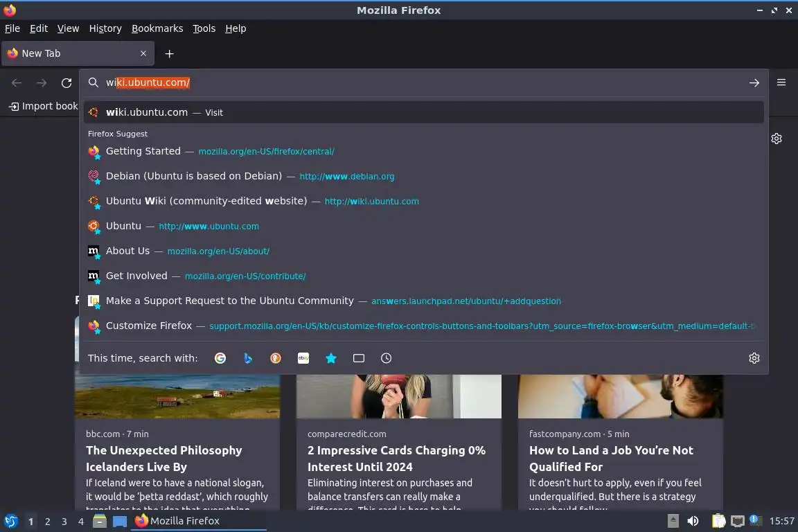Search in open Tabs icon

[359, 358]
